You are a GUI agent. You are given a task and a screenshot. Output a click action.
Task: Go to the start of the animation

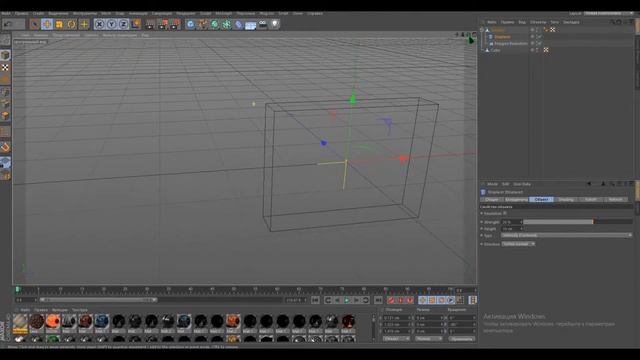[315, 300]
